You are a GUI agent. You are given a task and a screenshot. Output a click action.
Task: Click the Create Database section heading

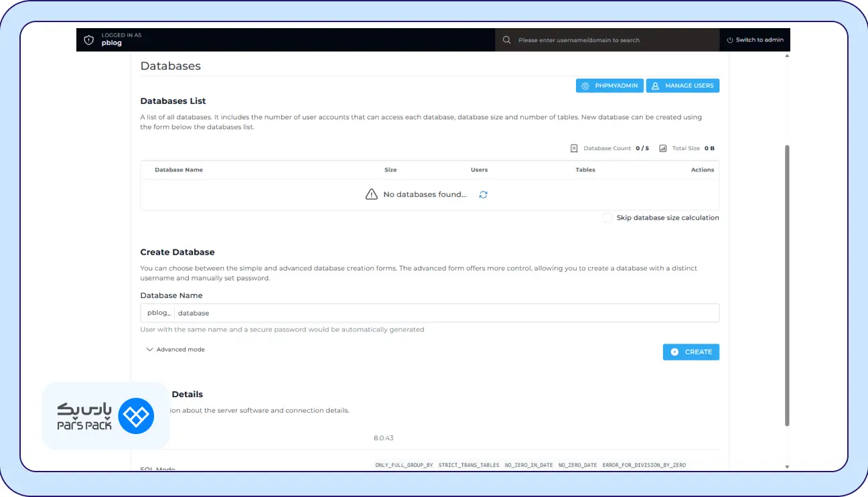click(x=177, y=253)
